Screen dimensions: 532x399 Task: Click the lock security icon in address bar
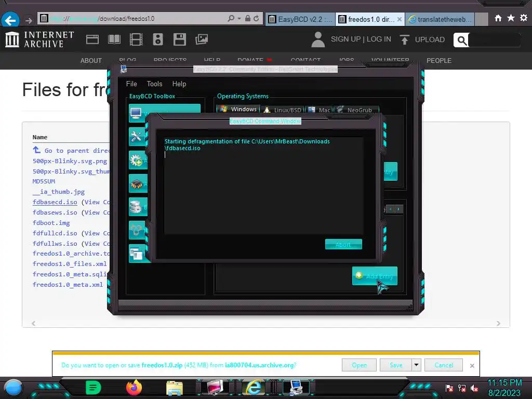click(x=248, y=18)
